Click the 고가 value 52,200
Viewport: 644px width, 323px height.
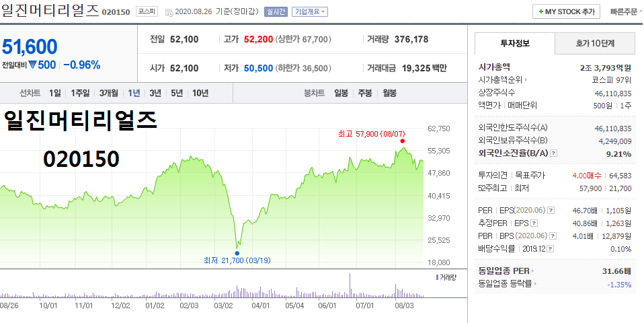[258, 40]
